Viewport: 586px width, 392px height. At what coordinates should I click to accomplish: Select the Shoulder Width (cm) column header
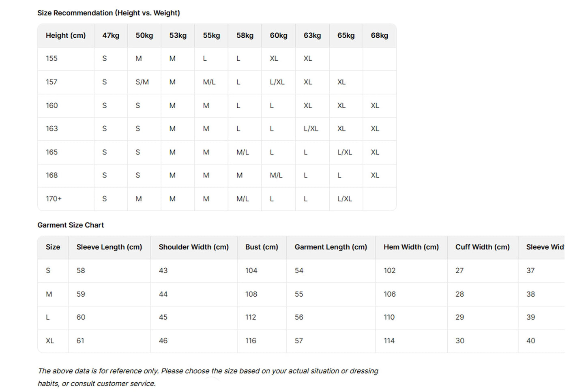coord(193,247)
